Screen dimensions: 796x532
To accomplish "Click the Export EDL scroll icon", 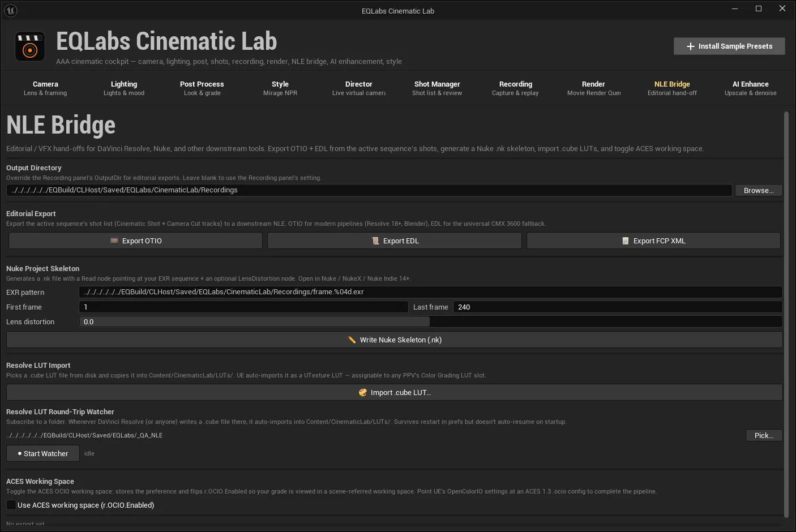I will pyautogui.click(x=375, y=241).
